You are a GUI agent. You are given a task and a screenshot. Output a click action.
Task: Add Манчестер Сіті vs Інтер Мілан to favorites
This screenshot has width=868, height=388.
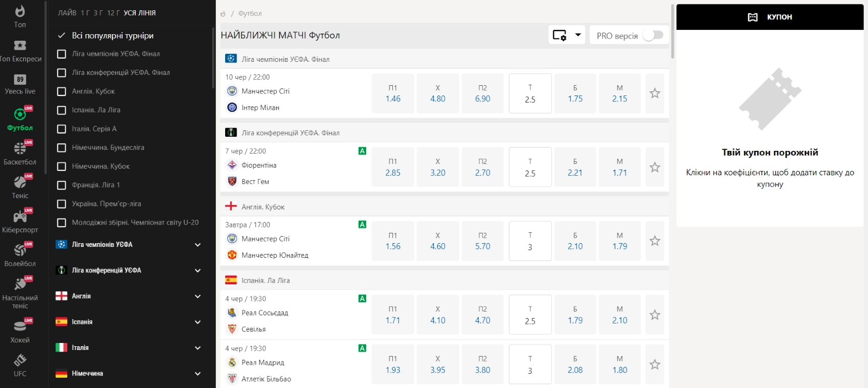coord(655,93)
